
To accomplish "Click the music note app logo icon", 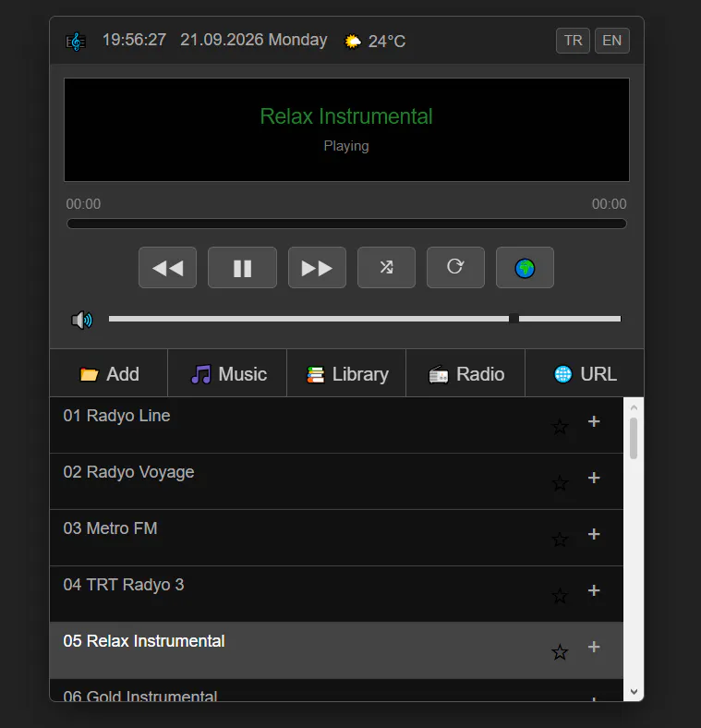I will tap(76, 42).
